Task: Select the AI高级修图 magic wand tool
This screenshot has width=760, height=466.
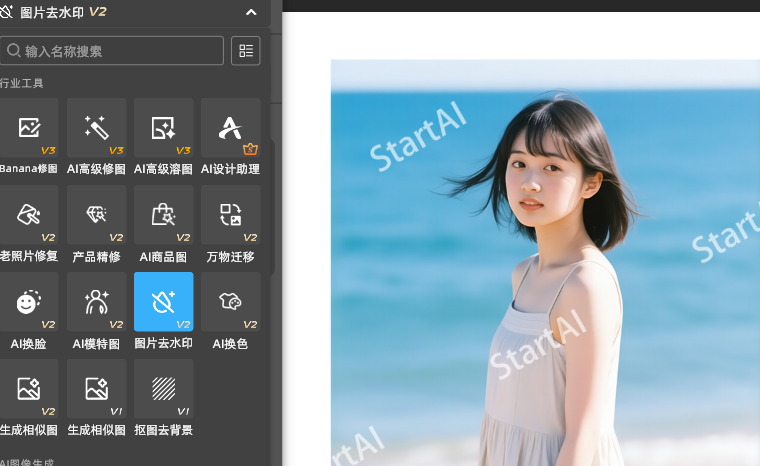Action: (96, 128)
